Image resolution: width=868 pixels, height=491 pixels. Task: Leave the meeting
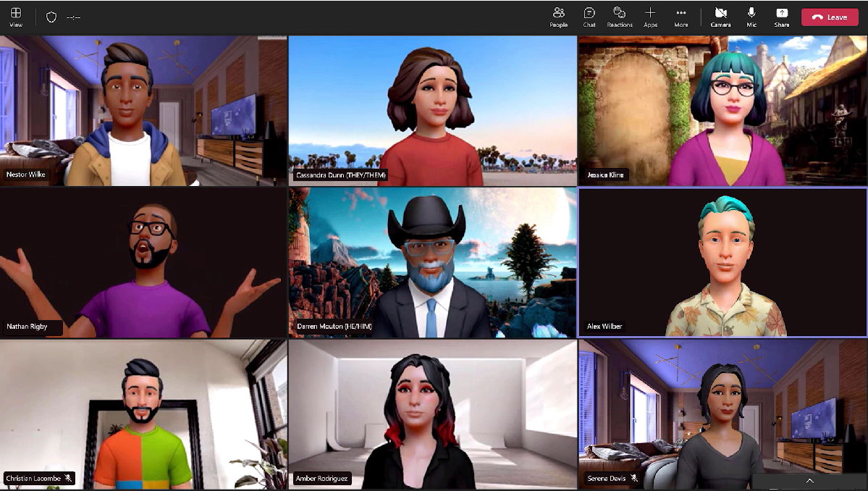pos(830,17)
